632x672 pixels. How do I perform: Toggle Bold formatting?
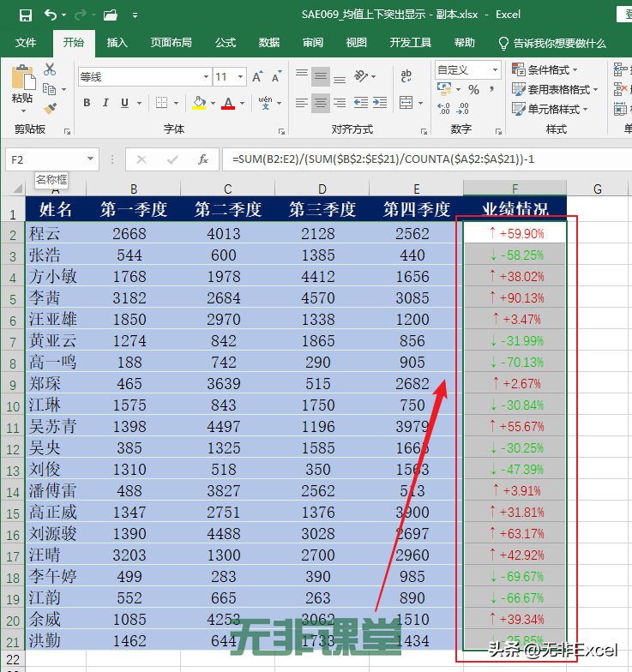point(87,103)
